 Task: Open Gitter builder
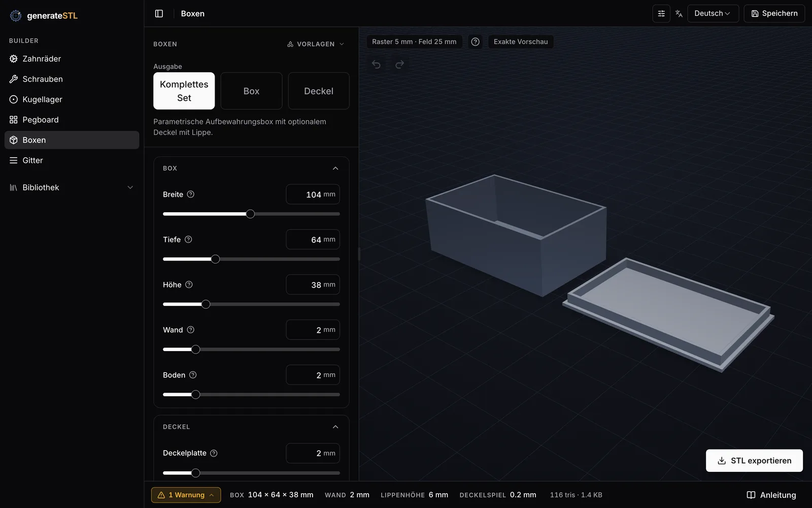[72, 161]
